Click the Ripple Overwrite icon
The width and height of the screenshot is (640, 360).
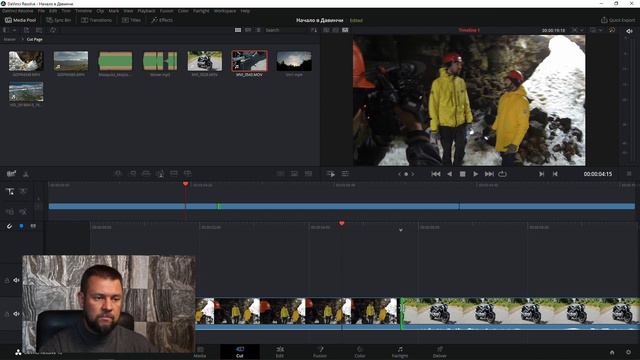point(146,174)
